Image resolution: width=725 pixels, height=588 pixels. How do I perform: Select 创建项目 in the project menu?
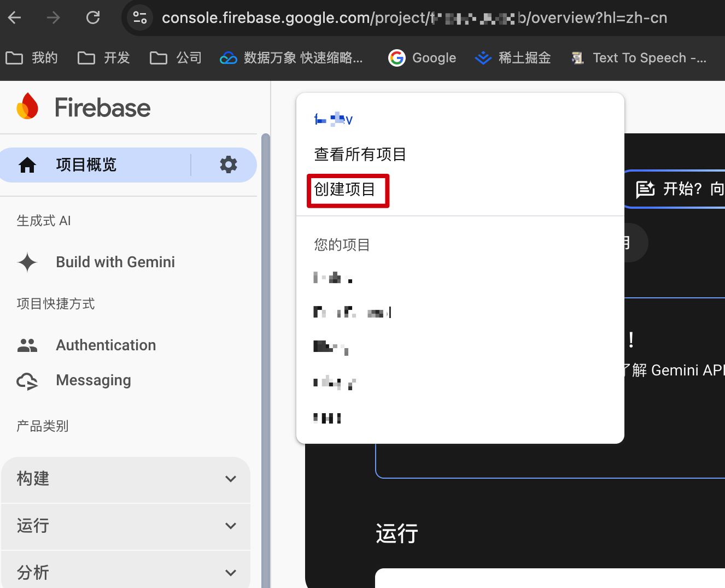(x=345, y=190)
